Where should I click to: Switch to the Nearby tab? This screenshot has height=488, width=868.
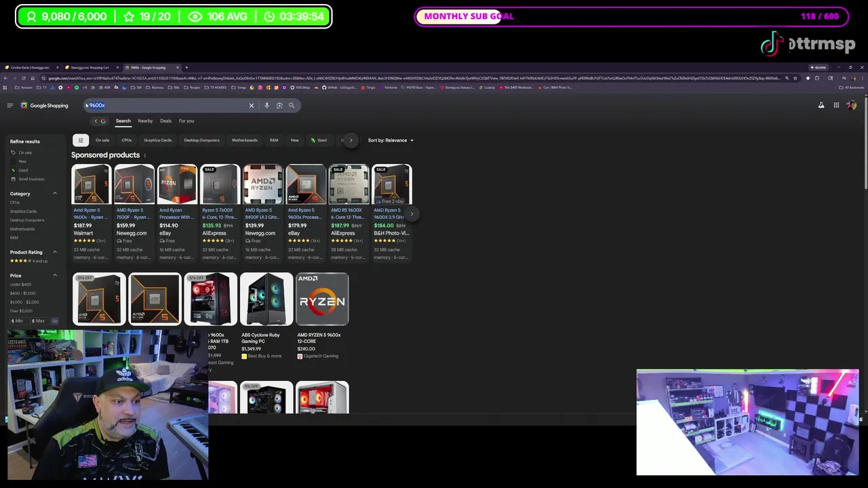tap(145, 121)
